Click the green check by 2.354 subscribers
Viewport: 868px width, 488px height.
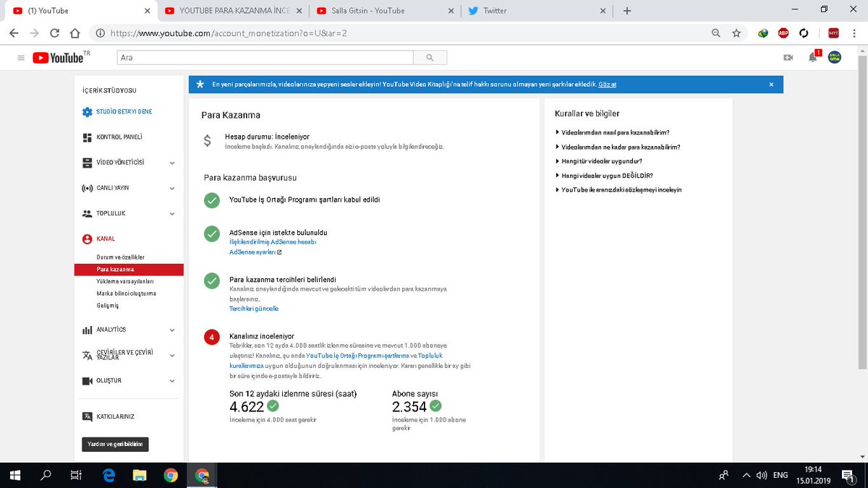tap(435, 406)
